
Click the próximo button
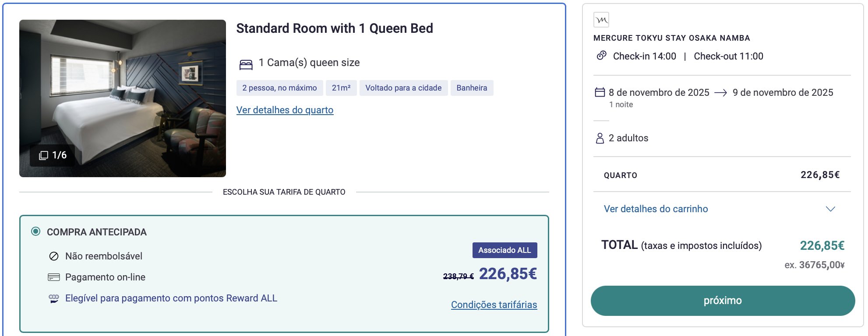click(723, 301)
